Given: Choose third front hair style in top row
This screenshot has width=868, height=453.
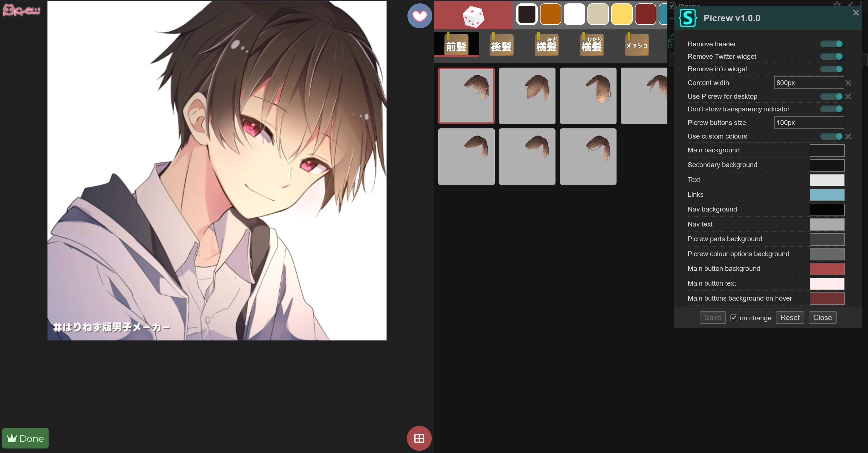Looking at the screenshot, I should 588,96.
